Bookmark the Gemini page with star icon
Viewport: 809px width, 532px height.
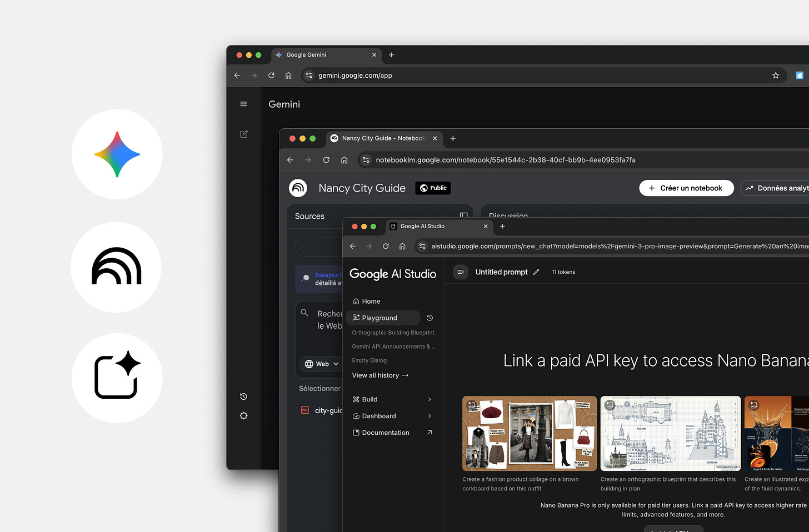[776, 76]
